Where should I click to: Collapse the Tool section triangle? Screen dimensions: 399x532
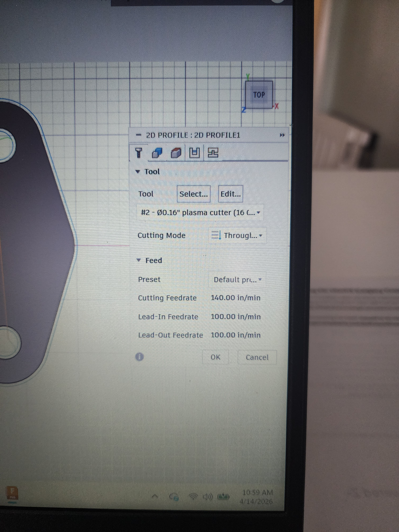[138, 172]
